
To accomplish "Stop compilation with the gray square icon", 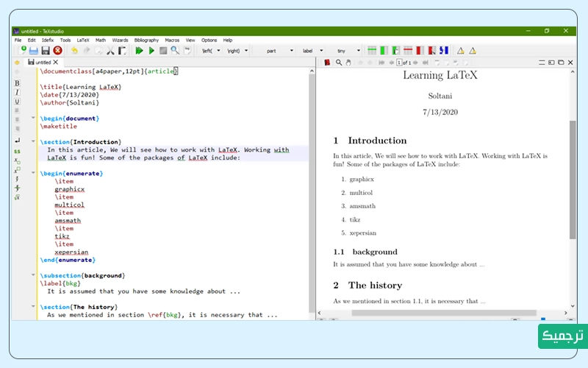I will click(163, 51).
